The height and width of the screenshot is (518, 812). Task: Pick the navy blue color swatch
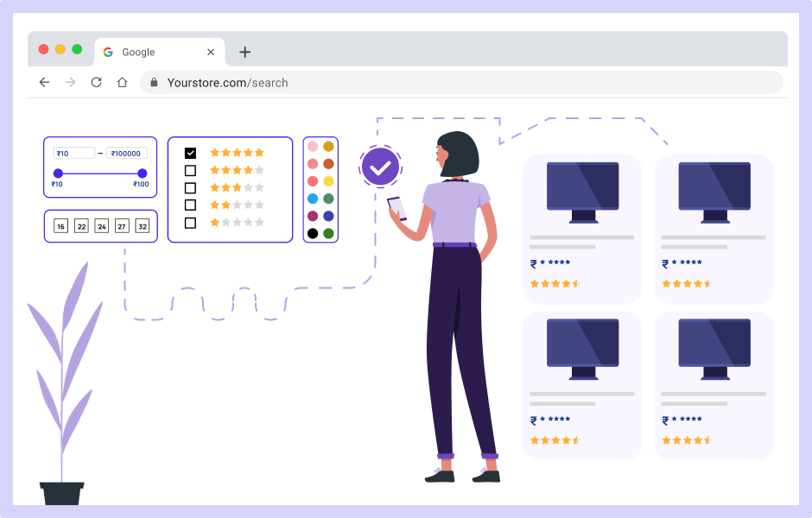click(328, 216)
